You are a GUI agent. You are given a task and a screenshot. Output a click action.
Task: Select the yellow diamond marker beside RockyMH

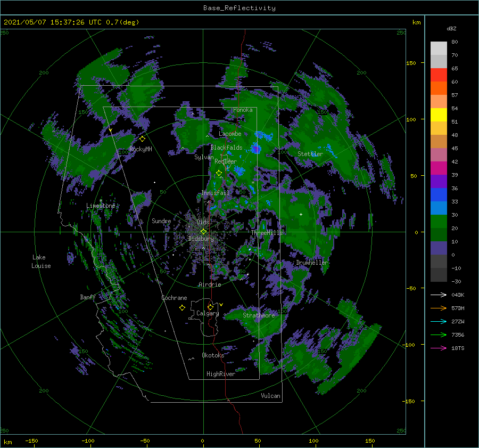[142, 139]
